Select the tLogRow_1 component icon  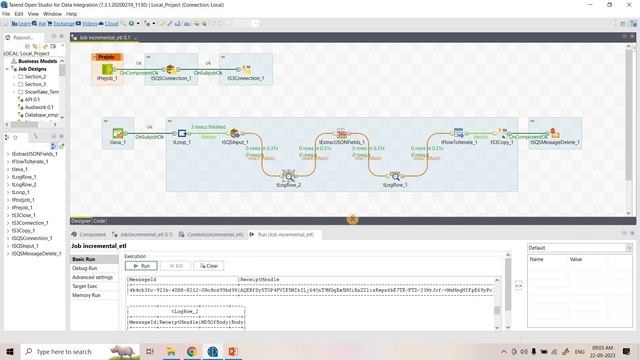coord(395,176)
